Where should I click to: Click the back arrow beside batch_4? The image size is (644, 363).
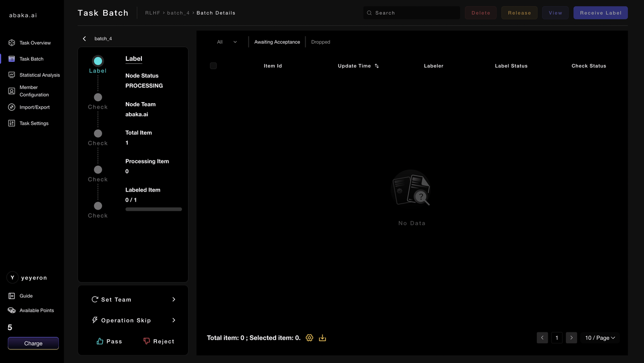[x=85, y=39]
